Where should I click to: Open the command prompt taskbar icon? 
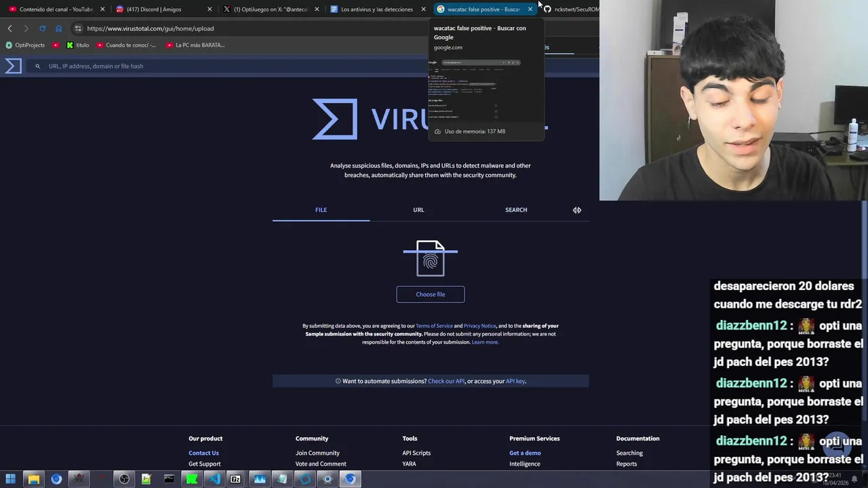(x=169, y=479)
